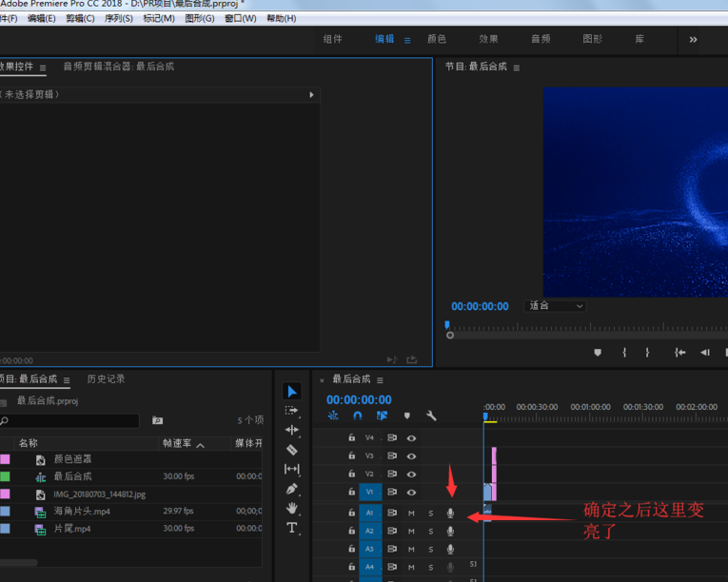This screenshot has height=582, width=728.
Task: Select the Razor tool in the toolbar
Action: click(292, 450)
